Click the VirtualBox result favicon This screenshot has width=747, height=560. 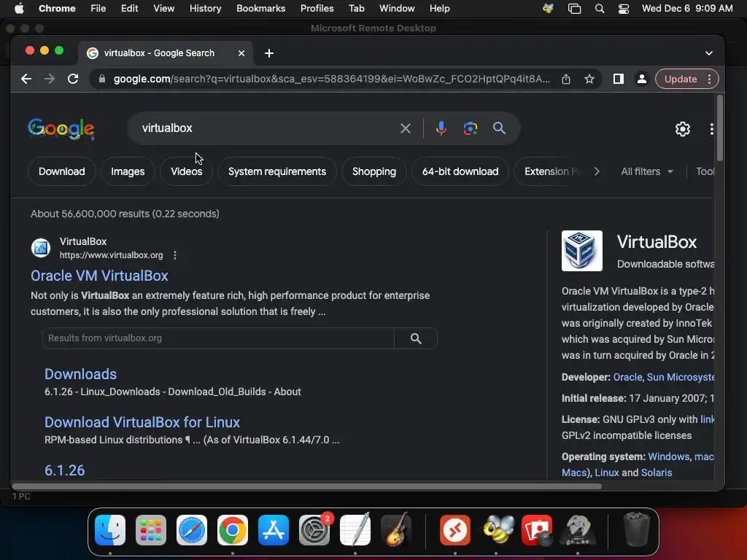click(41, 248)
